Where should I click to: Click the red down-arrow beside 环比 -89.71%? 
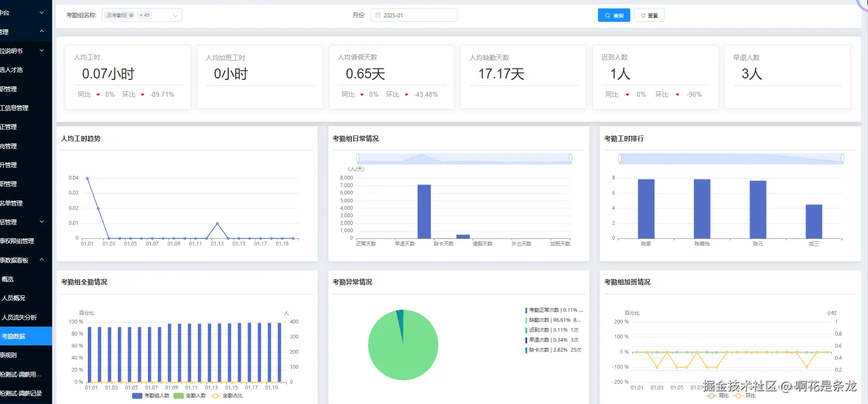pos(142,95)
